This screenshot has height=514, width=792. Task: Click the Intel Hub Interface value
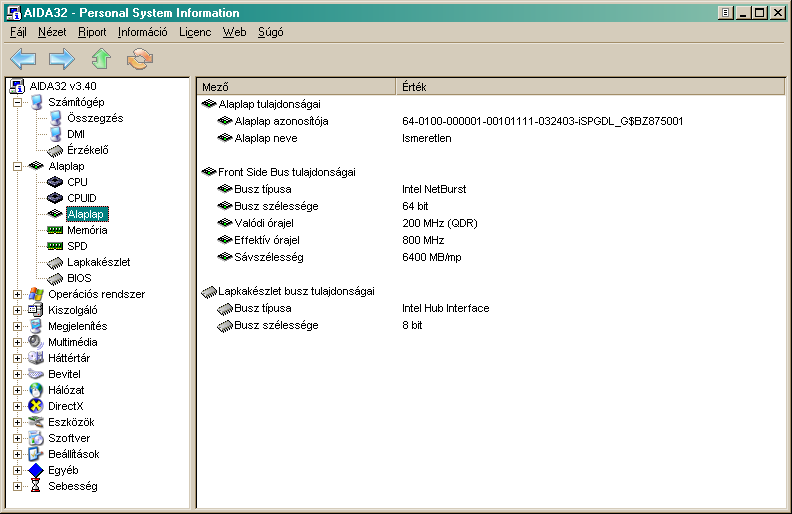tap(446, 309)
